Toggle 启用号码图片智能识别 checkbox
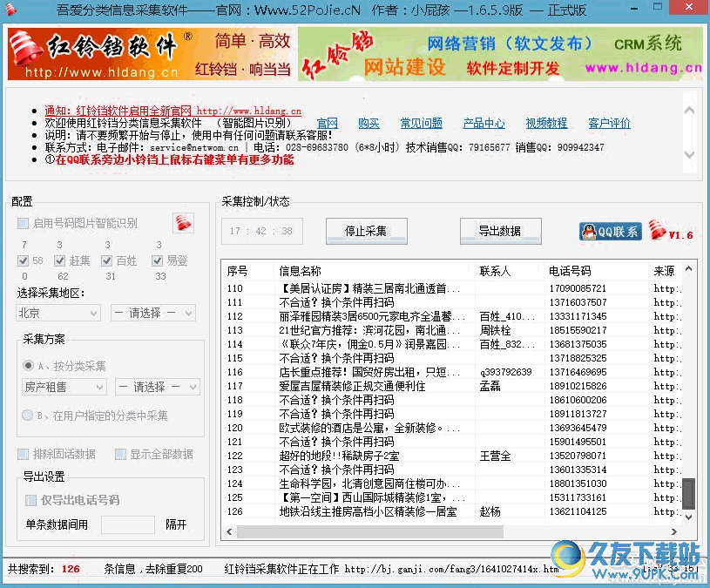This screenshot has height=588, width=710. (x=23, y=223)
